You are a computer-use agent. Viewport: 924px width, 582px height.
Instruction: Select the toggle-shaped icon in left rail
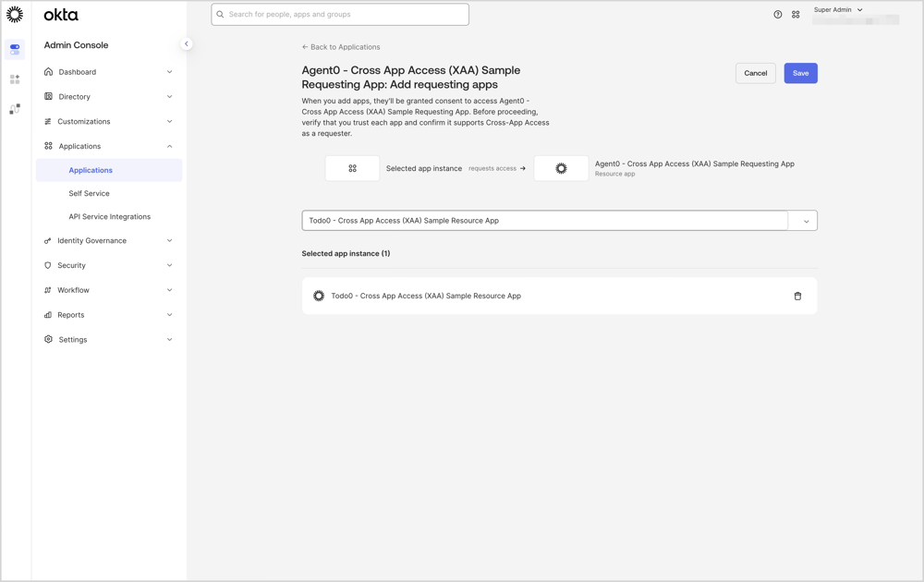point(15,49)
